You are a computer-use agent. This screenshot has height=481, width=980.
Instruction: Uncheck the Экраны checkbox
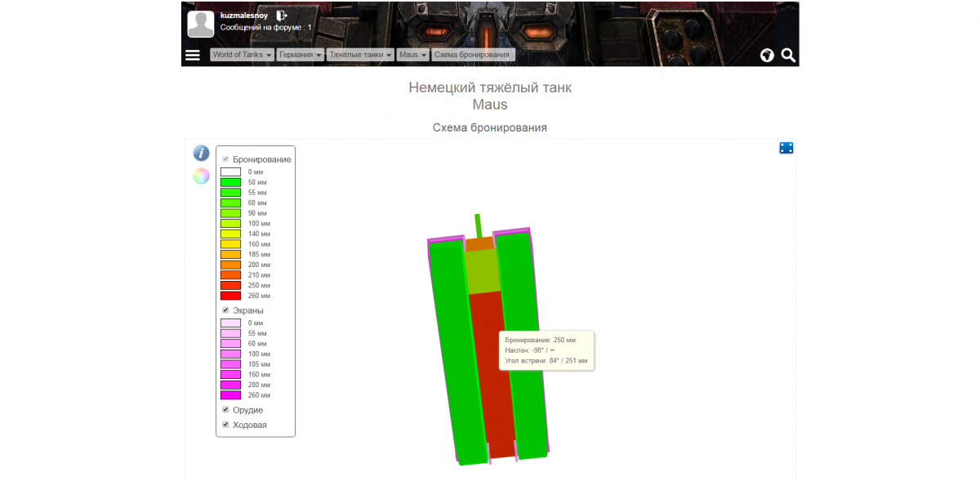[226, 310]
